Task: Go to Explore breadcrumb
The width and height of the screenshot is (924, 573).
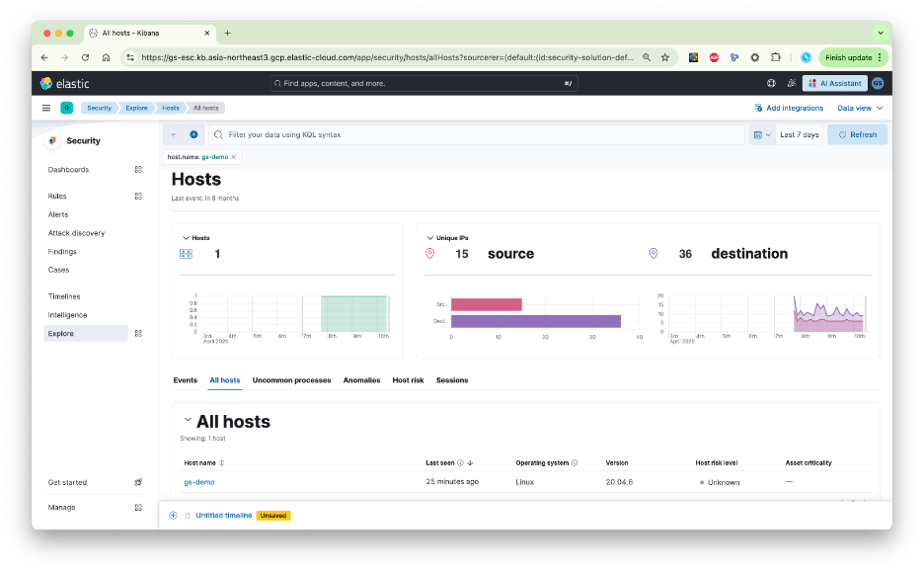Action: tap(136, 109)
